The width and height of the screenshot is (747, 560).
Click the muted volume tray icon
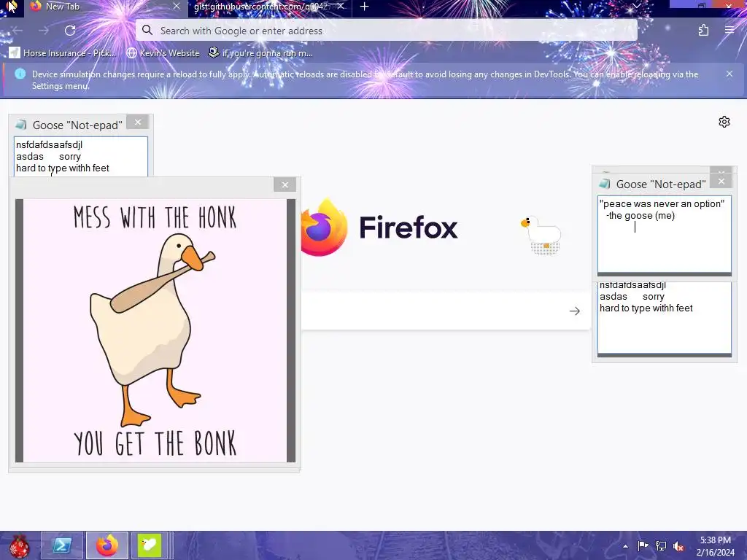pyautogui.click(x=678, y=546)
